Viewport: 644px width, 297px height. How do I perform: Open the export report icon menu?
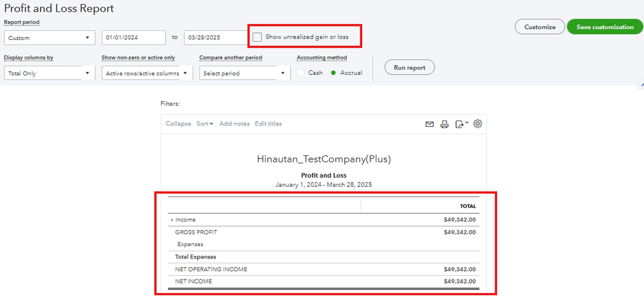point(462,124)
